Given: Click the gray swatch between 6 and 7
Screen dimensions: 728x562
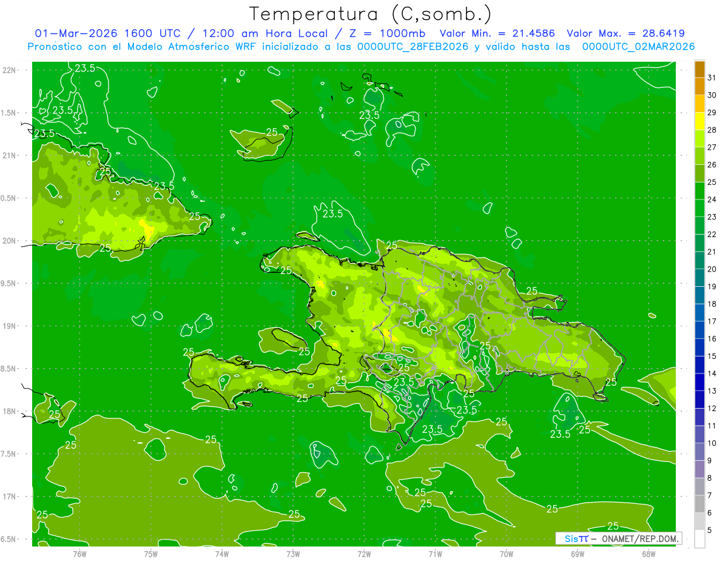Looking at the screenshot, I should [699, 504].
